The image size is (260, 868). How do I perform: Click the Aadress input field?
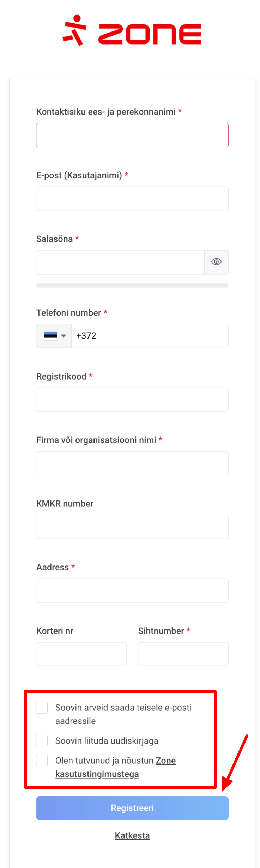click(132, 590)
